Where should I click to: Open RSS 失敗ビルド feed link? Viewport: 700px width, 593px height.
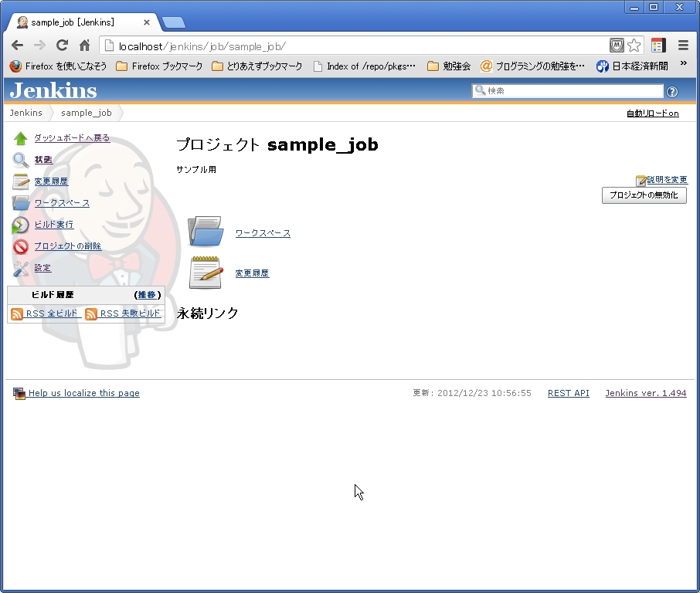point(130,313)
